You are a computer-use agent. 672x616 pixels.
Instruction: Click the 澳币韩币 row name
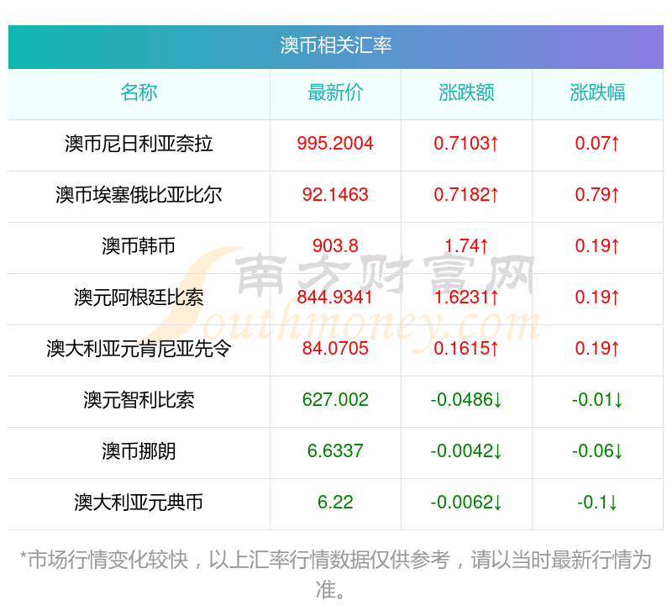coord(139,246)
